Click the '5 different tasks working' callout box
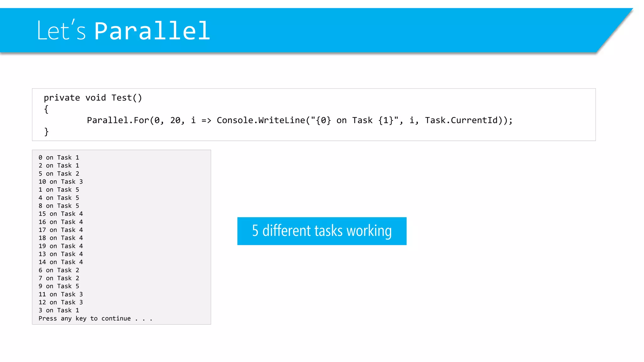The image size is (644, 362). point(322,231)
